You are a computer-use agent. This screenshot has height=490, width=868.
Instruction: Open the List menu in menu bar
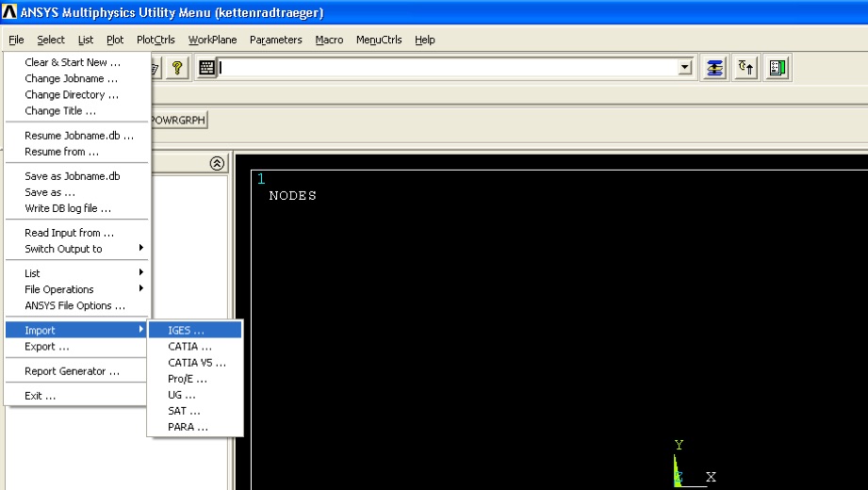click(85, 40)
